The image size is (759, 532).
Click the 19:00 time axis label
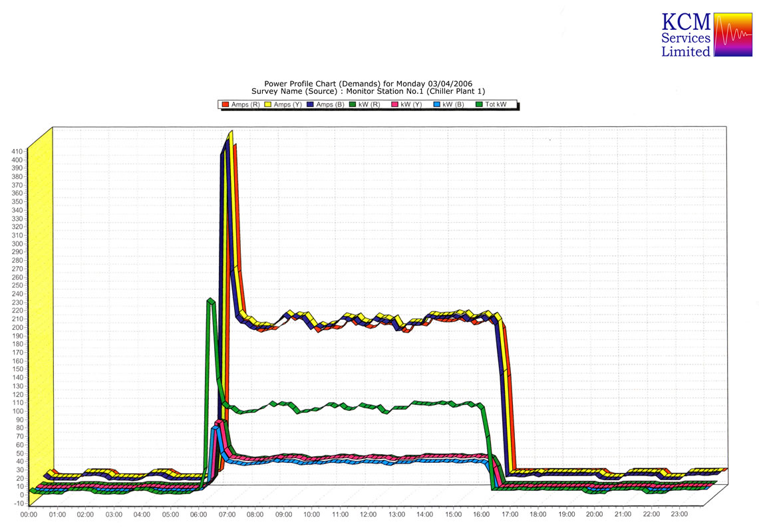coord(567,515)
